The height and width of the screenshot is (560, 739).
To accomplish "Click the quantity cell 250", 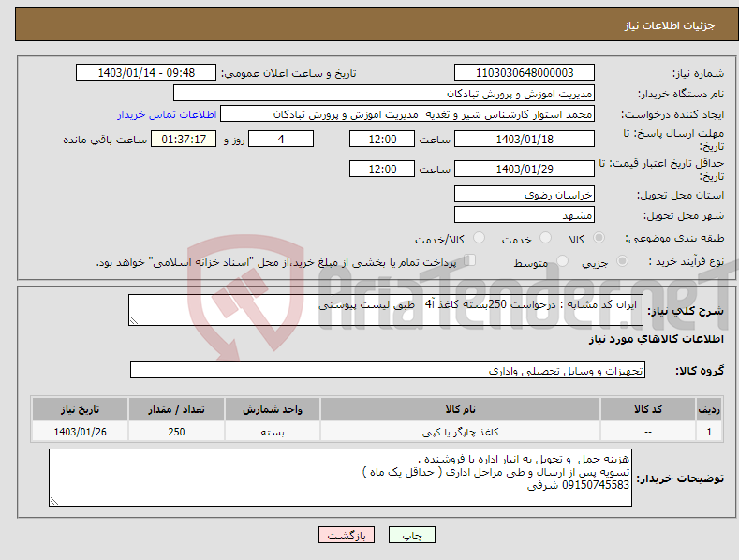I will click(x=176, y=432).
